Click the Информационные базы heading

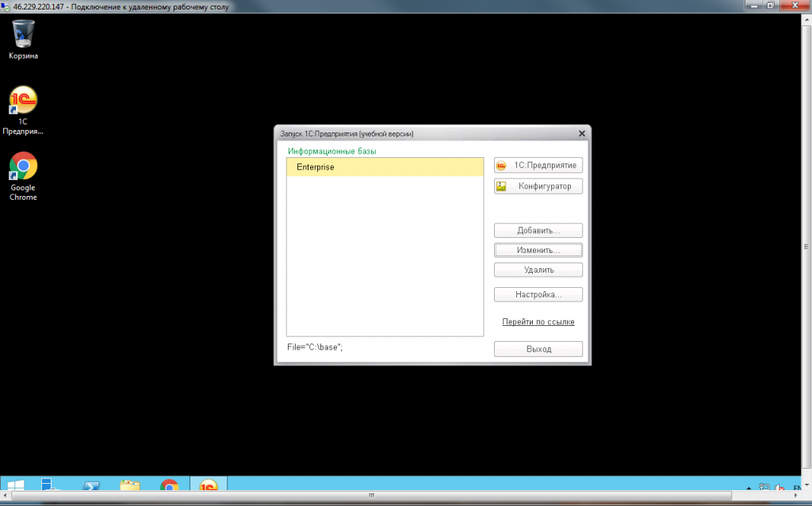[332, 151]
